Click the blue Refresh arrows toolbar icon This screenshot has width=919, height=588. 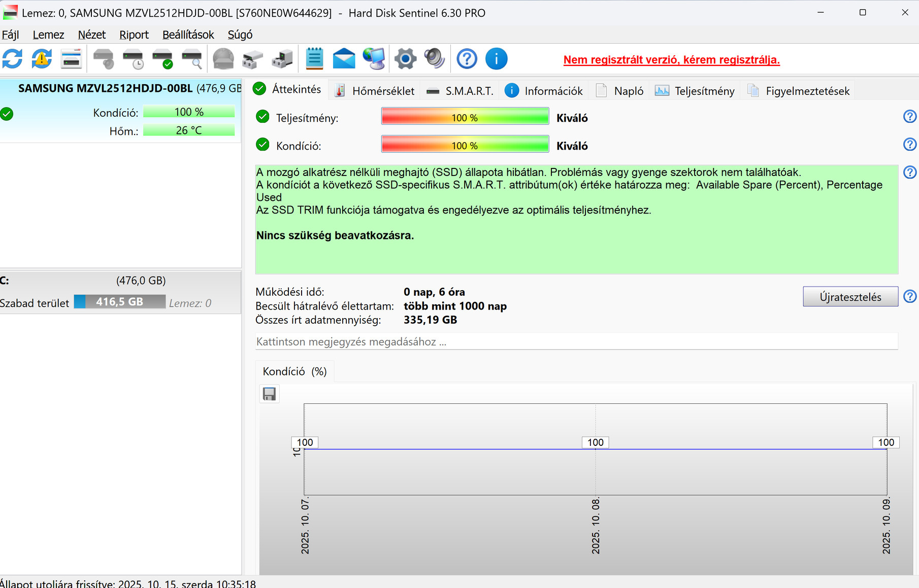point(12,59)
